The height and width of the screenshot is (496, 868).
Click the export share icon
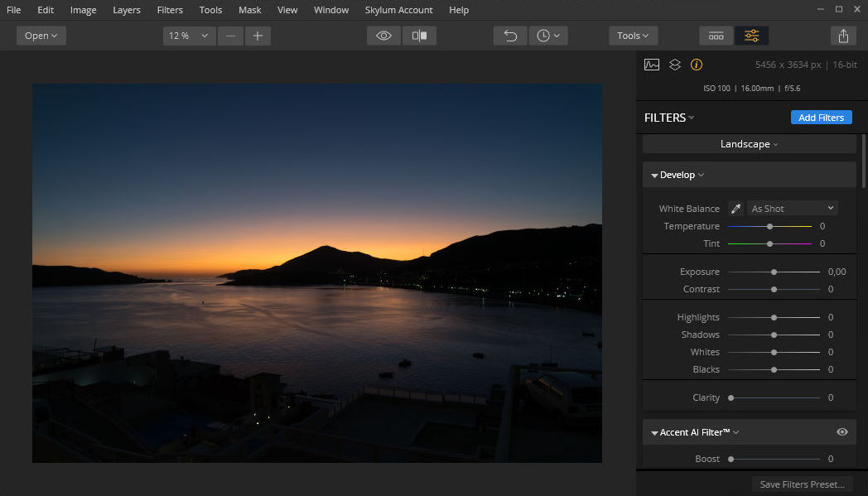(843, 36)
